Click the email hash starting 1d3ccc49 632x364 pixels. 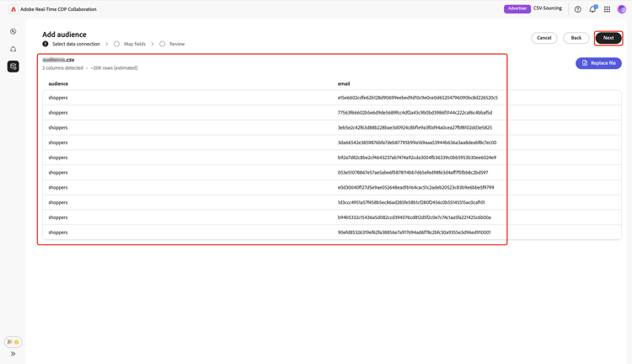[411, 202]
